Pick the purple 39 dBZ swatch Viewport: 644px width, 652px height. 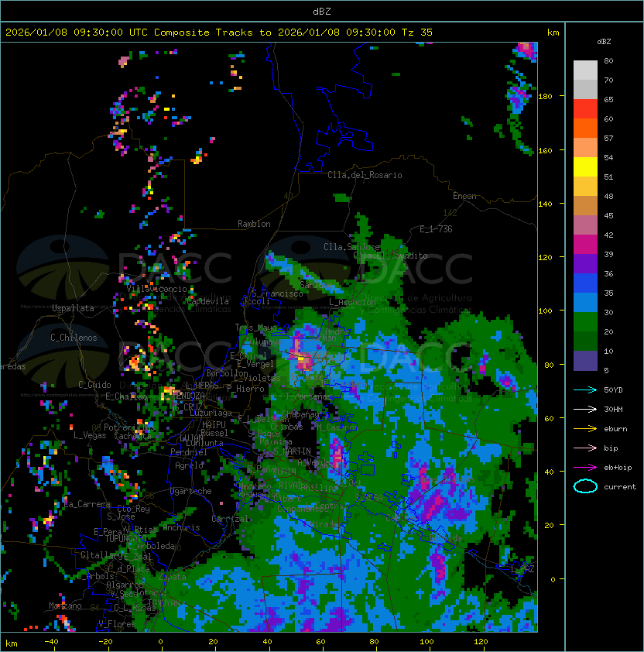tap(585, 264)
